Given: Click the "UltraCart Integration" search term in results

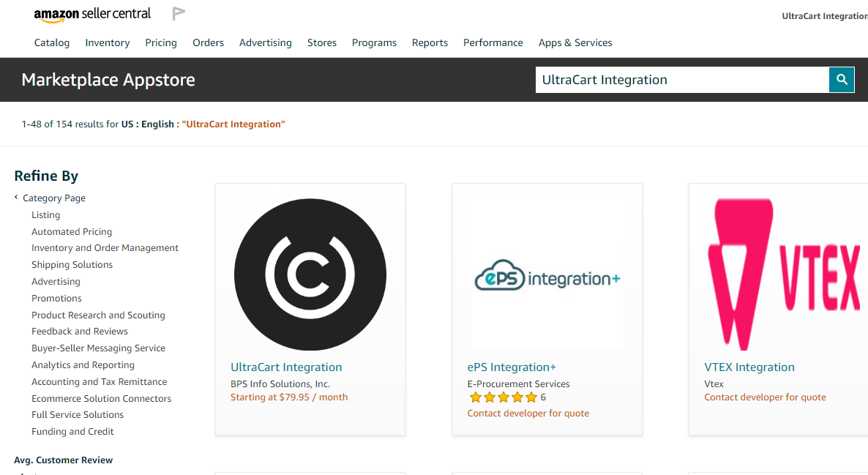Looking at the screenshot, I should 233,124.
